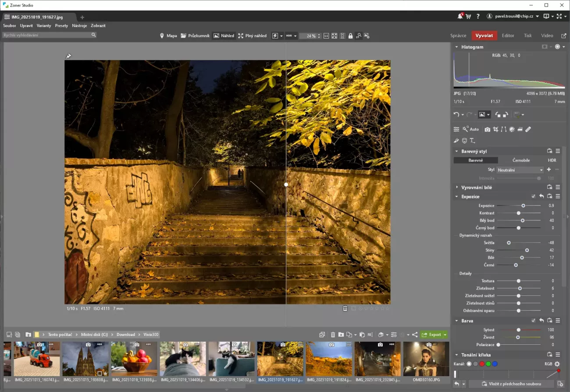Click the Kontrast slider handle

pos(519,213)
